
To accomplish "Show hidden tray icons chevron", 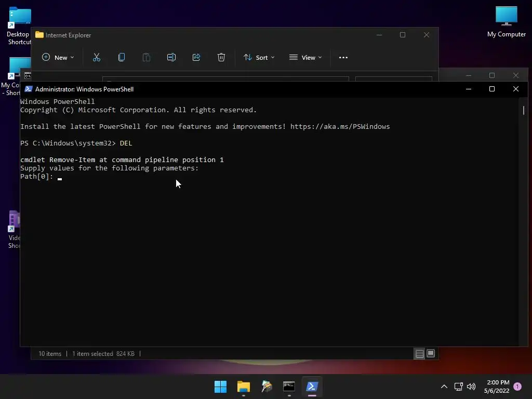I will (444, 387).
